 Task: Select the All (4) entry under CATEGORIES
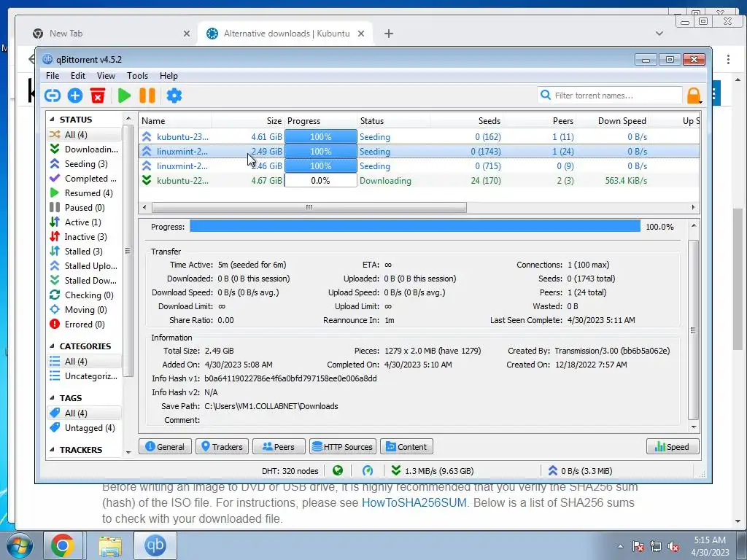(x=85, y=362)
